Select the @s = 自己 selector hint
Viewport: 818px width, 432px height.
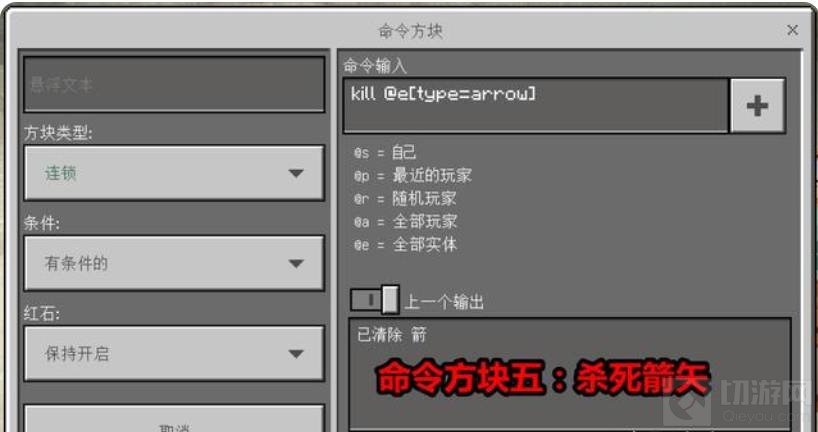point(385,152)
